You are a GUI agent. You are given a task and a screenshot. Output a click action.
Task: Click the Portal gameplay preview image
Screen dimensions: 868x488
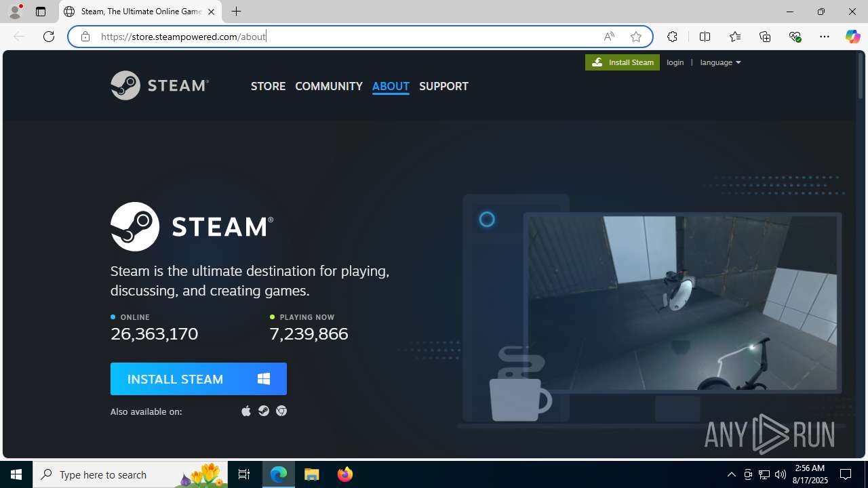(x=682, y=303)
